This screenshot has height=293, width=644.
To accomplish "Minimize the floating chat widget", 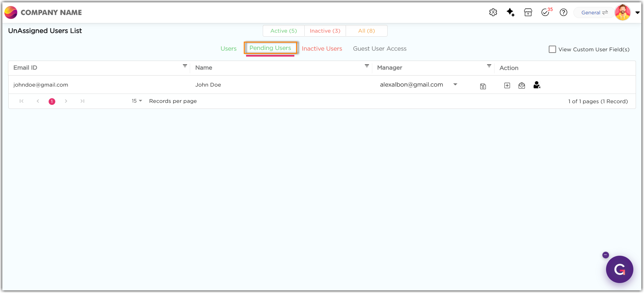I will [x=605, y=255].
